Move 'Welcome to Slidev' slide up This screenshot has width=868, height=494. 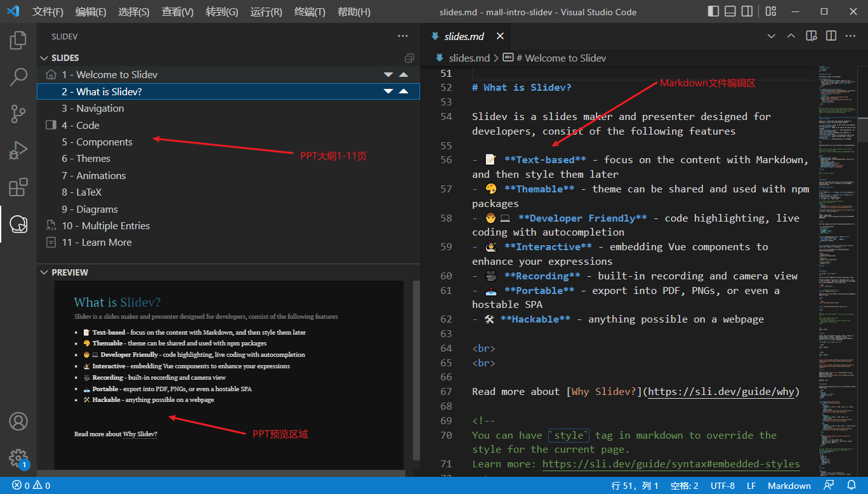point(404,75)
